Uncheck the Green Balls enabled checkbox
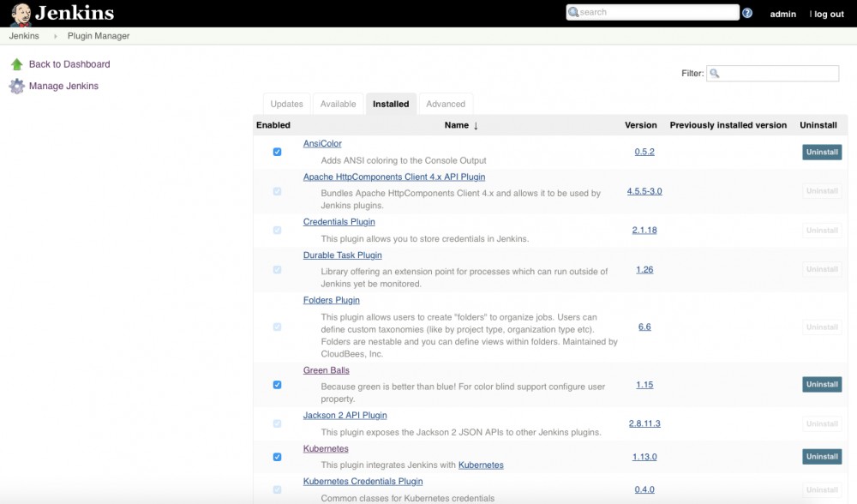Image resolution: width=857 pixels, height=504 pixels. coord(277,385)
